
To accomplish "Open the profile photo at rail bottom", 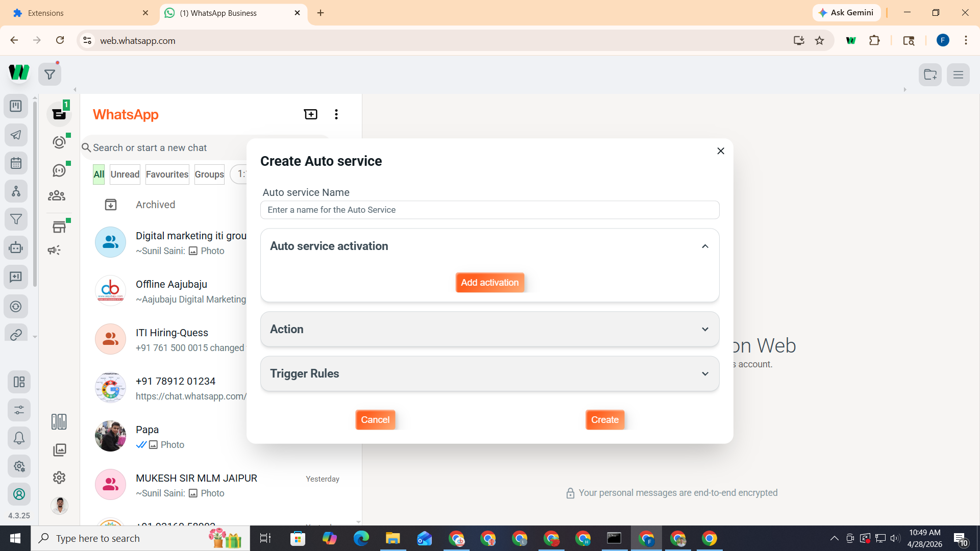I will click(59, 506).
